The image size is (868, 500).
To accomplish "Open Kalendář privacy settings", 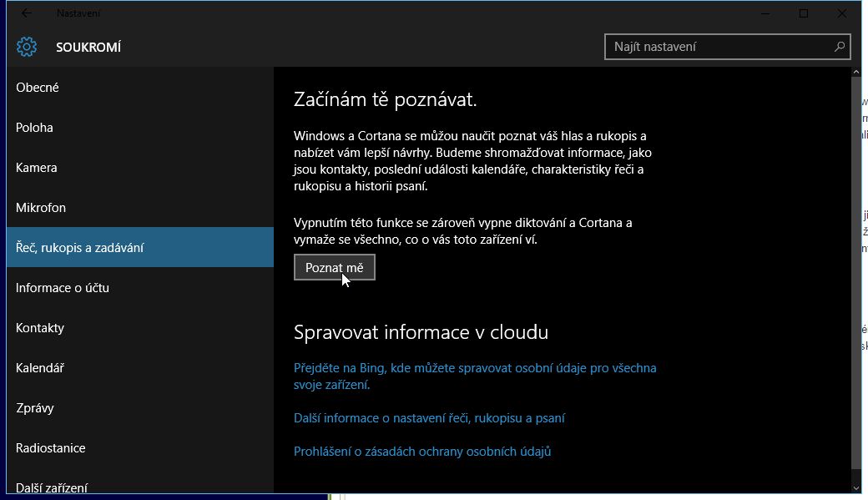I will click(x=40, y=368).
